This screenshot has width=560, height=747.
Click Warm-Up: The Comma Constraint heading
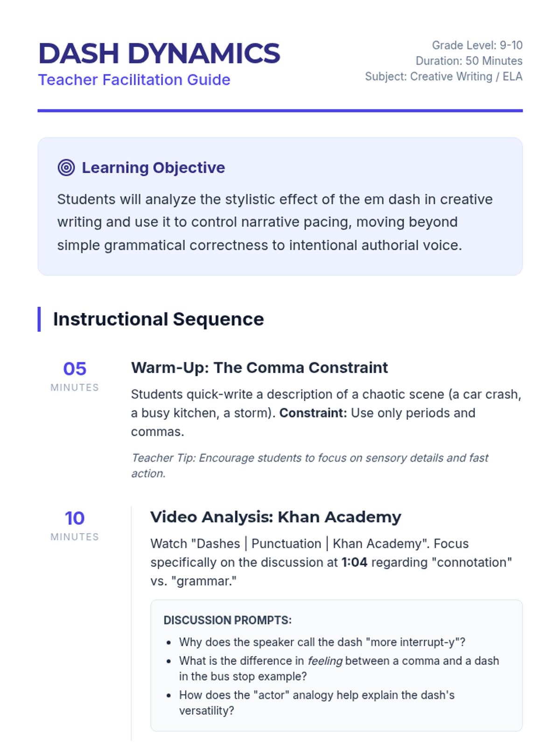[x=259, y=368]
